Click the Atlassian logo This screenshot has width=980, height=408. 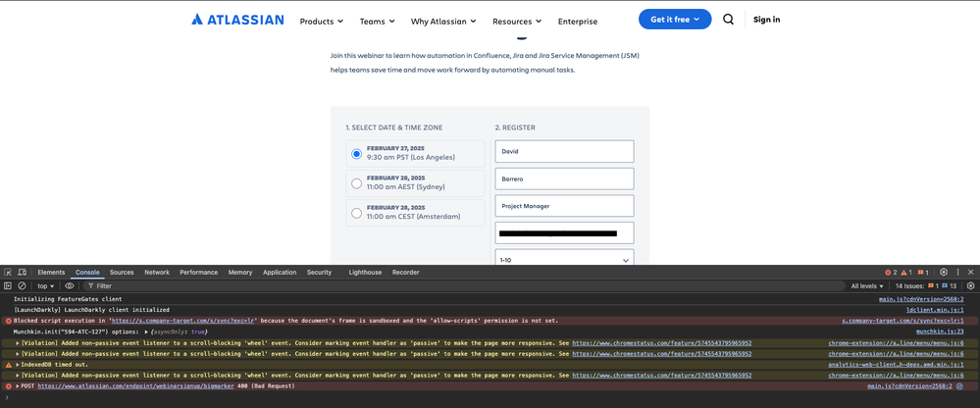click(x=237, y=20)
